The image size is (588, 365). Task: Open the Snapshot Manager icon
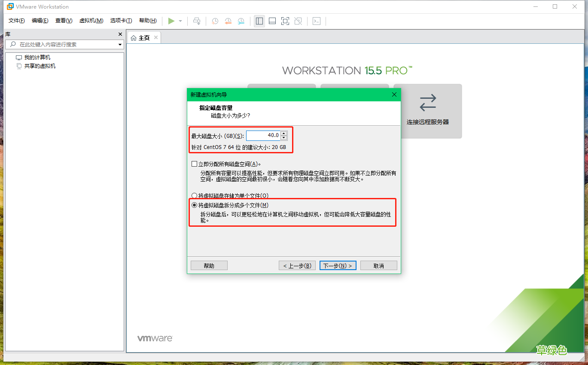pos(241,21)
